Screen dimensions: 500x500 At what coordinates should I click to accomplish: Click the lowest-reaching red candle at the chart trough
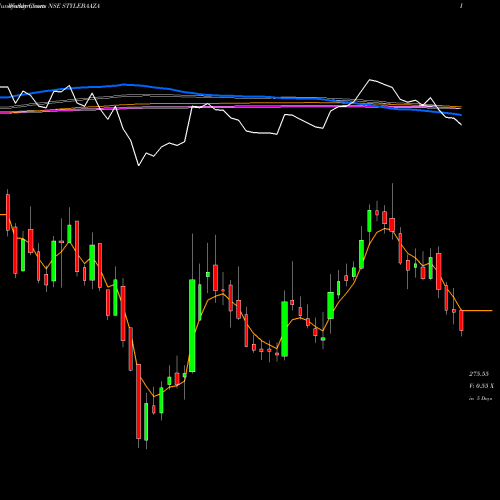[x=138, y=401]
